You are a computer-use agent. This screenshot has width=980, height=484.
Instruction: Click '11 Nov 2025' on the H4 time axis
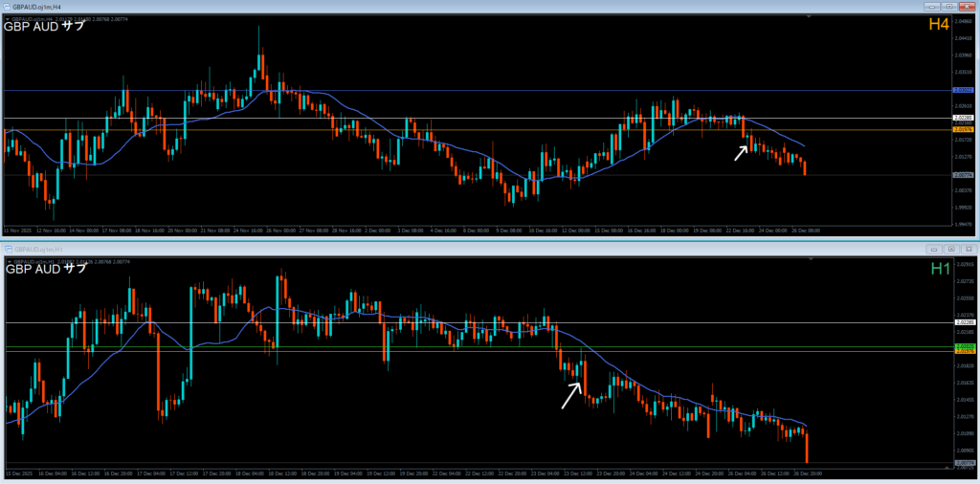point(15,231)
